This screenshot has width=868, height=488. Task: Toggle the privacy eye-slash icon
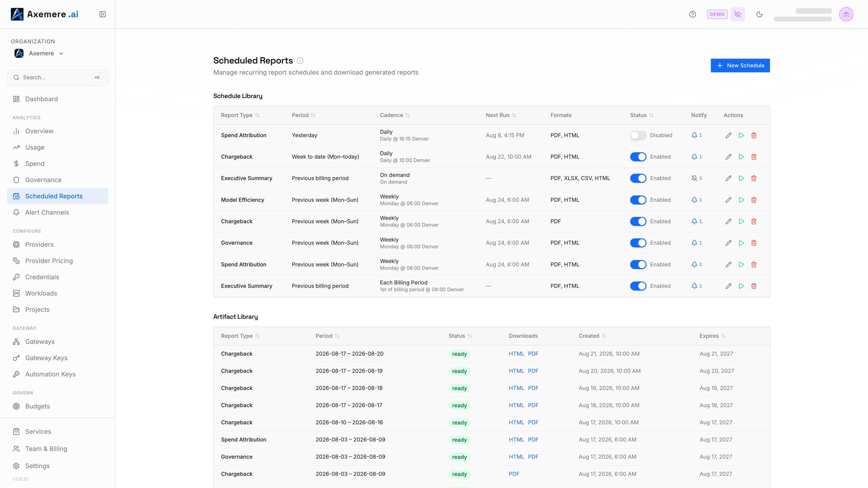738,14
